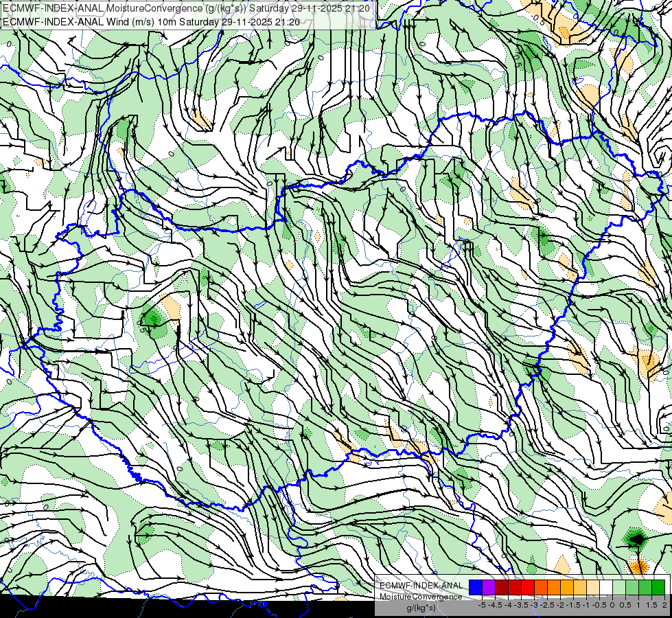Click the white swatch between -0.5 and 0

point(605,587)
